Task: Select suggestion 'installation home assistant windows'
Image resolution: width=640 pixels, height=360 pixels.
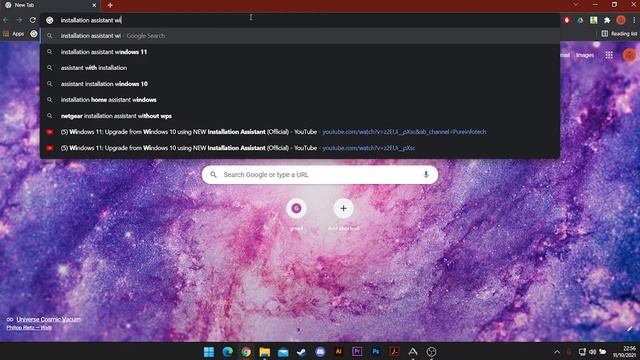Action: coord(300,100)
